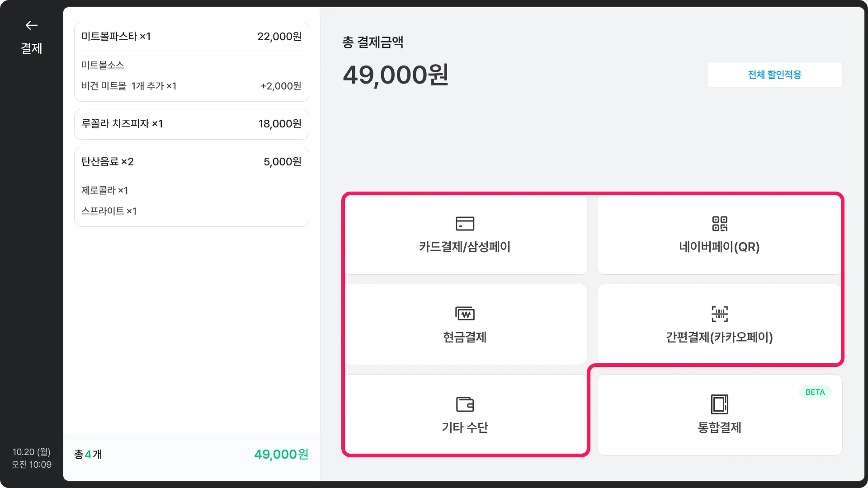Click the wallet icon for other methods
This screenshot has height=488, width=868.
465,404
